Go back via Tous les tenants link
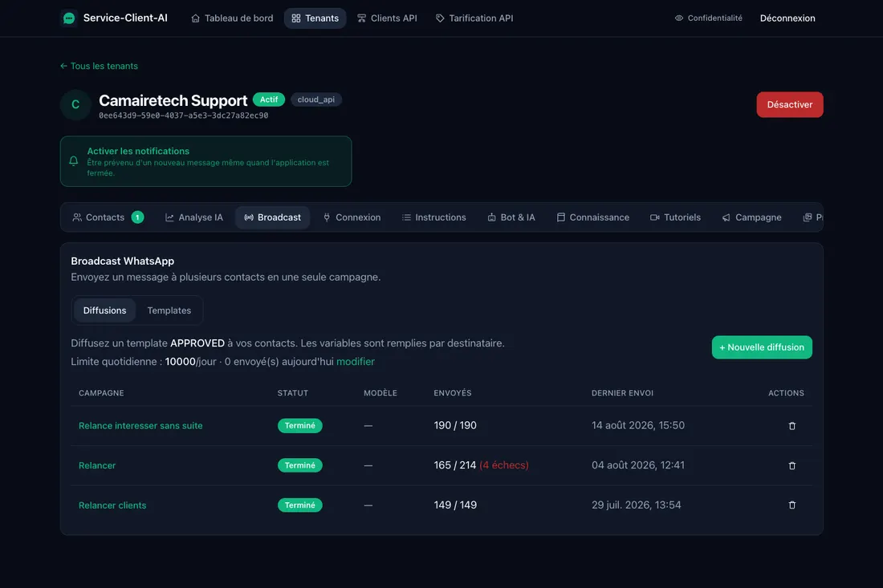 point(99,66)
